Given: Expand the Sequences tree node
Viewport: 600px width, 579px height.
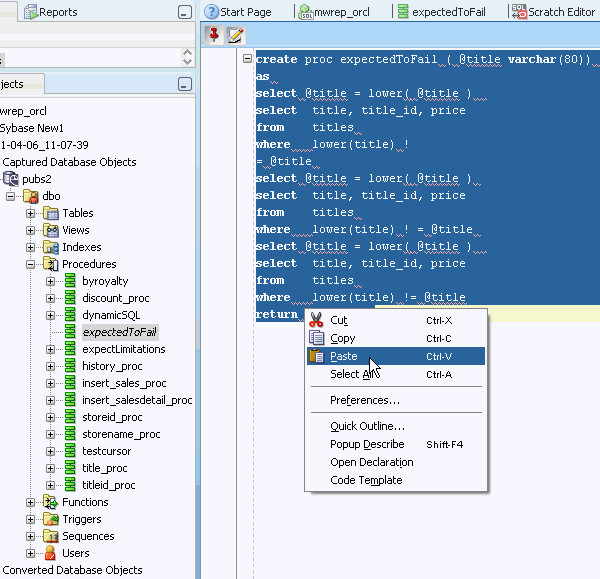Looking at the screenshot, I should tap(31, 536).
